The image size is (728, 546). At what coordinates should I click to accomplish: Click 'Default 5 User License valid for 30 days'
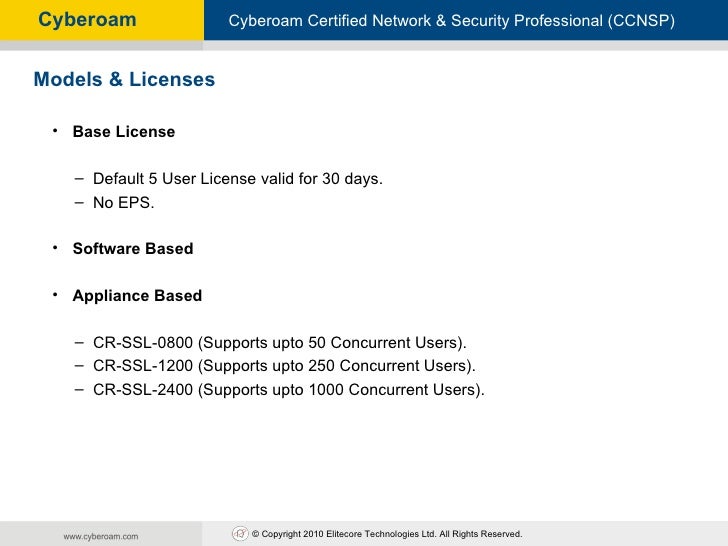click(238, 179)
